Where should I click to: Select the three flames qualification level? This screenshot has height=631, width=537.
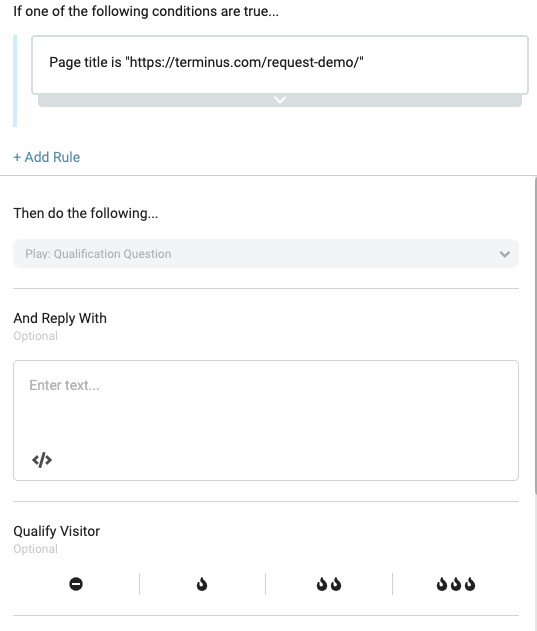[456, 584]
